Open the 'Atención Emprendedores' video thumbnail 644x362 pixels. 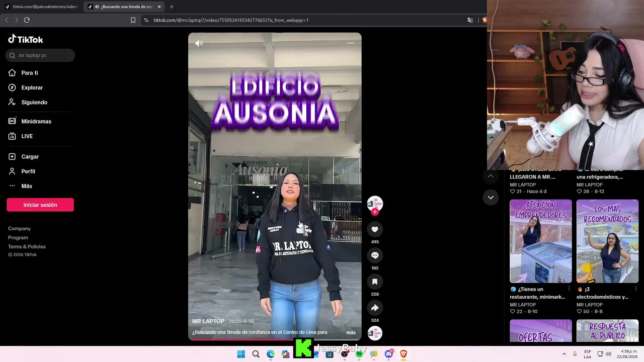[541, 241]
